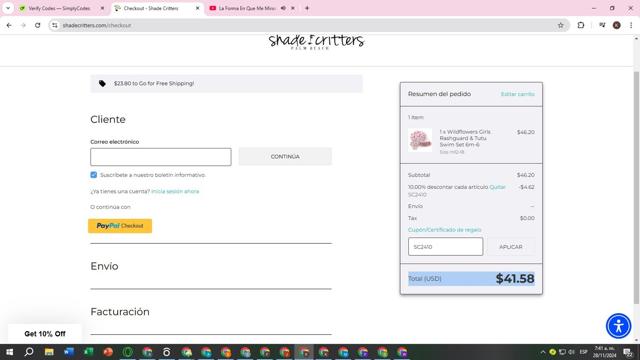The height and width of the screenshot is (360, 640).
Task: Open Windows taskbar search
Action: coord(29,352)
